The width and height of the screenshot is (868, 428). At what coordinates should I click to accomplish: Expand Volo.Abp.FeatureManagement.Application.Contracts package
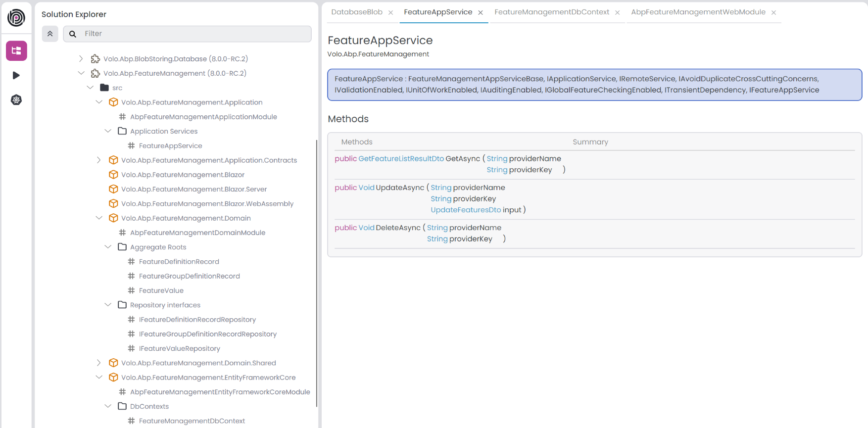99,160
